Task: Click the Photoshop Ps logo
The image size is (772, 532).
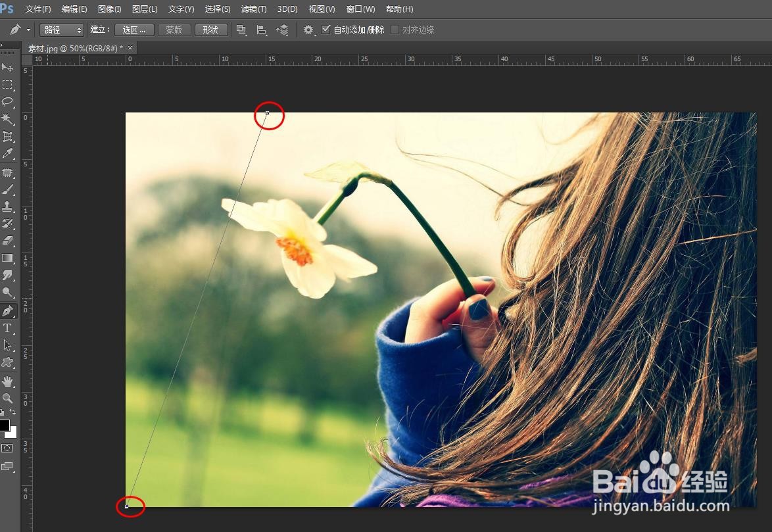Action: (7, 8)
